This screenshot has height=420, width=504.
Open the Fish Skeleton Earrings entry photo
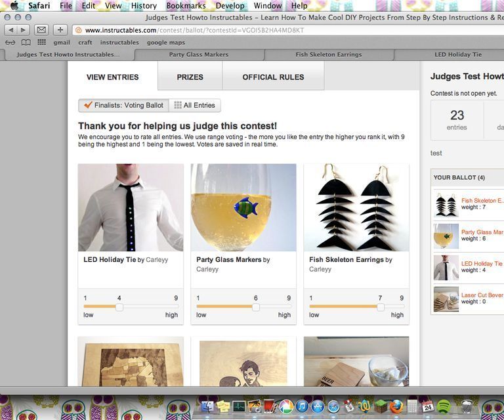pos(356,207)
